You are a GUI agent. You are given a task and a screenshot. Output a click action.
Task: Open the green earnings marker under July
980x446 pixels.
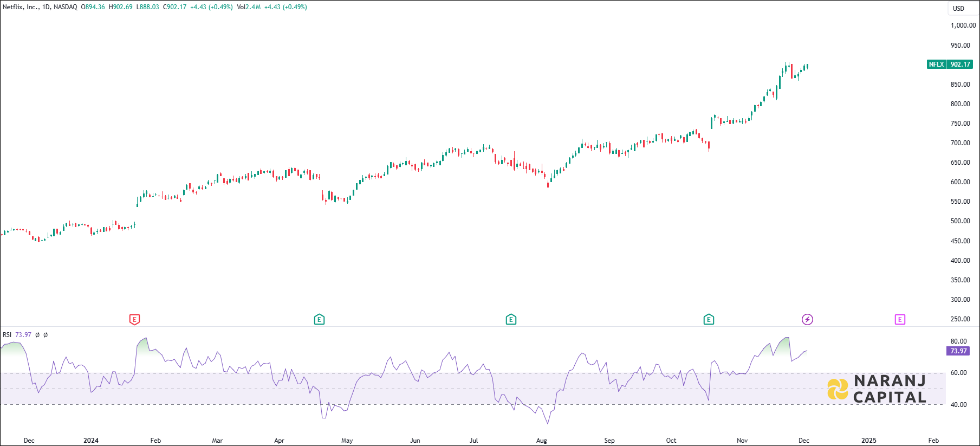[x=511, y=320]
